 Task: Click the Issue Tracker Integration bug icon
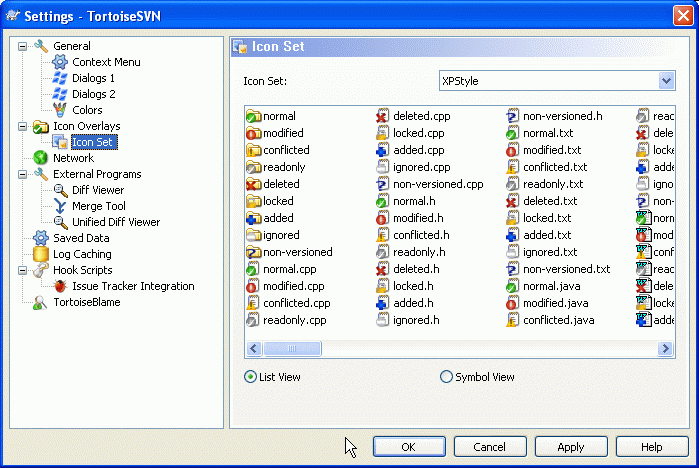click(x=60, y=286)
